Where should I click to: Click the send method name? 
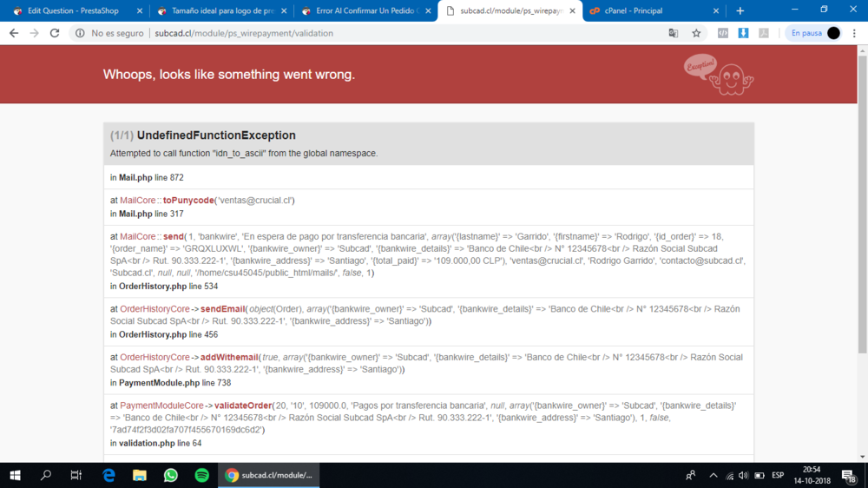coord(174,236)
